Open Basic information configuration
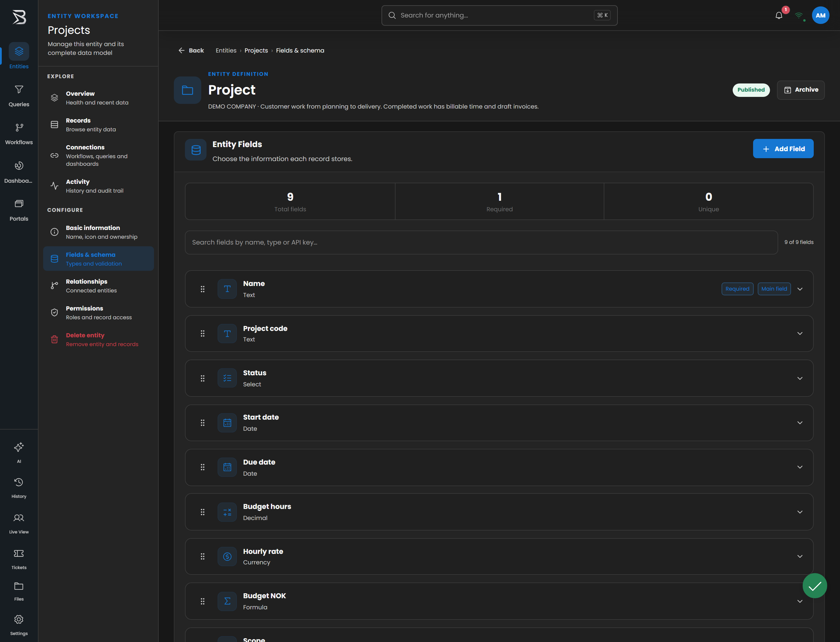This screenshot has height=642, width=840. tap(99, 232)
